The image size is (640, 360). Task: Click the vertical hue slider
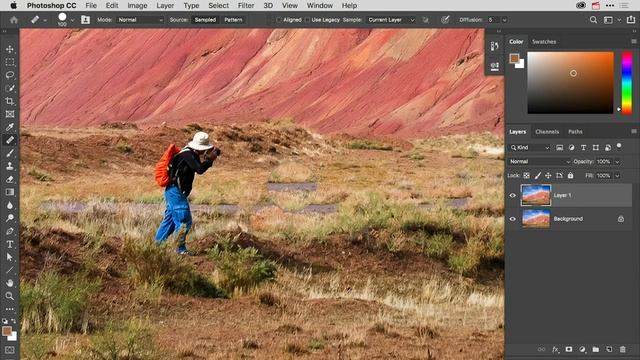point(627,83)
